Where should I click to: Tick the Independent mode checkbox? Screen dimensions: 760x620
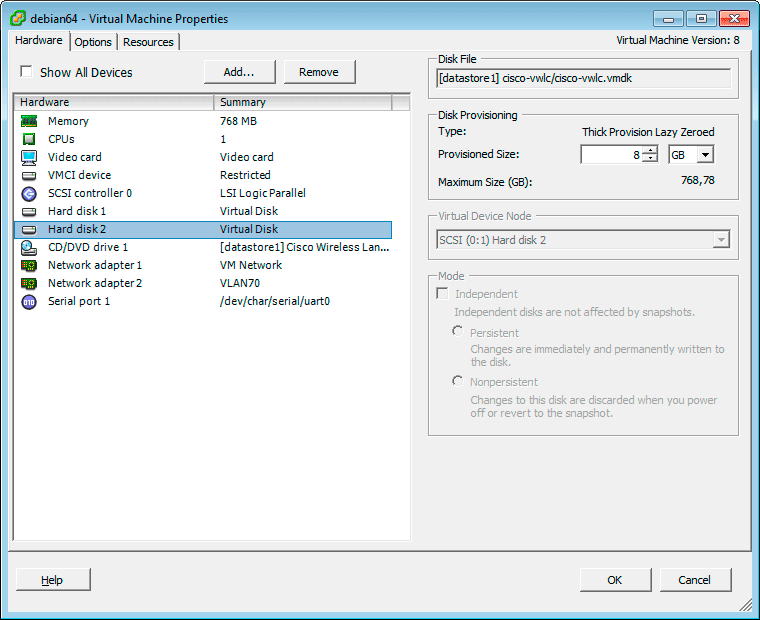[442, 293]
